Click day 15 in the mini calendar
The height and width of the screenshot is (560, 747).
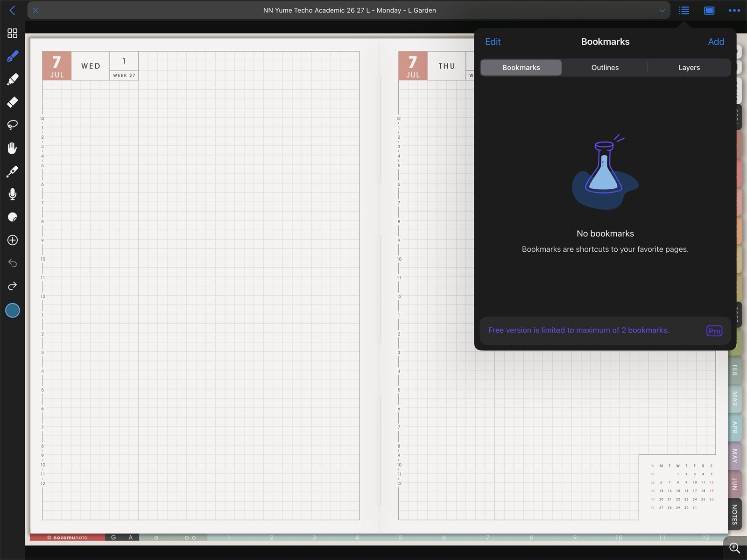coord(678,491)
